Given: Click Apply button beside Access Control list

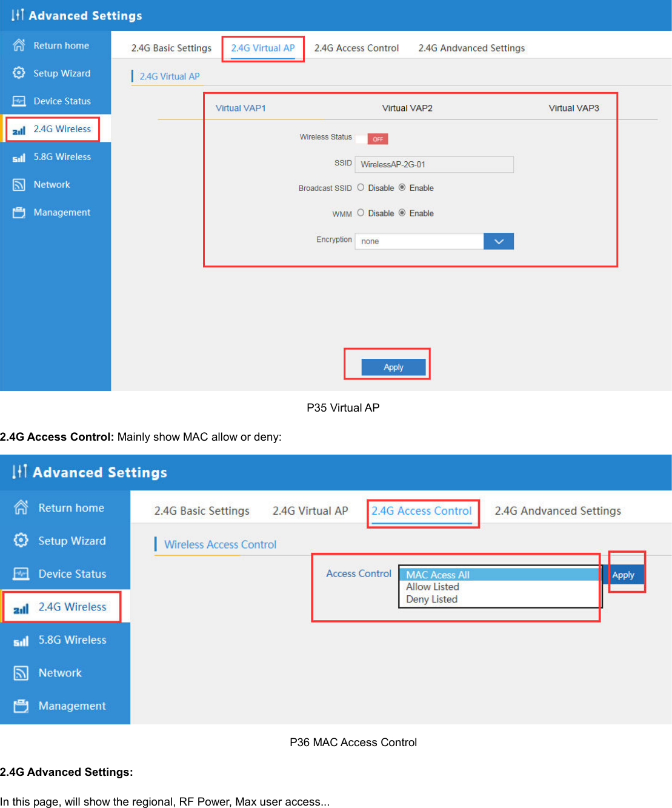Looking at the screenshot, I should tap(623, 575).
